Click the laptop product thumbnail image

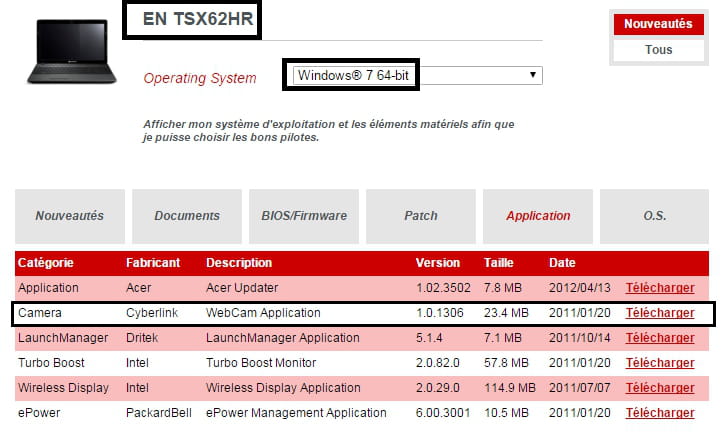pos(71,52)
